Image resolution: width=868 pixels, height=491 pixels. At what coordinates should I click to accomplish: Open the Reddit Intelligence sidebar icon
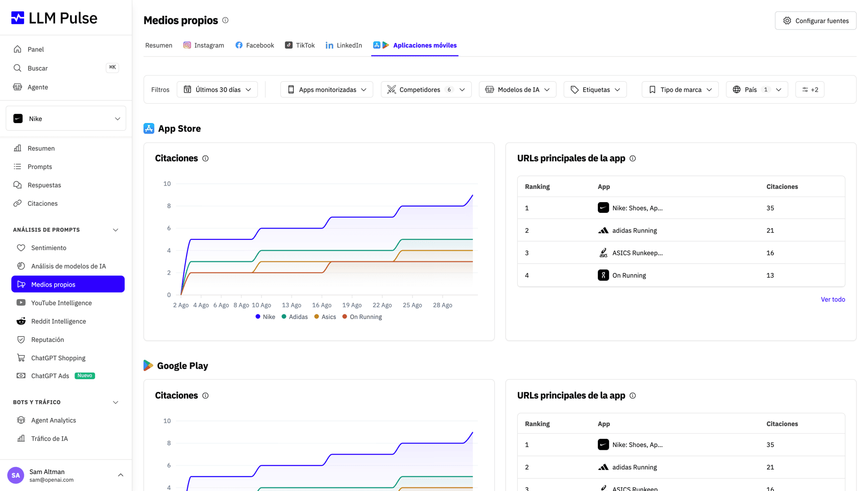coord(21,321)
